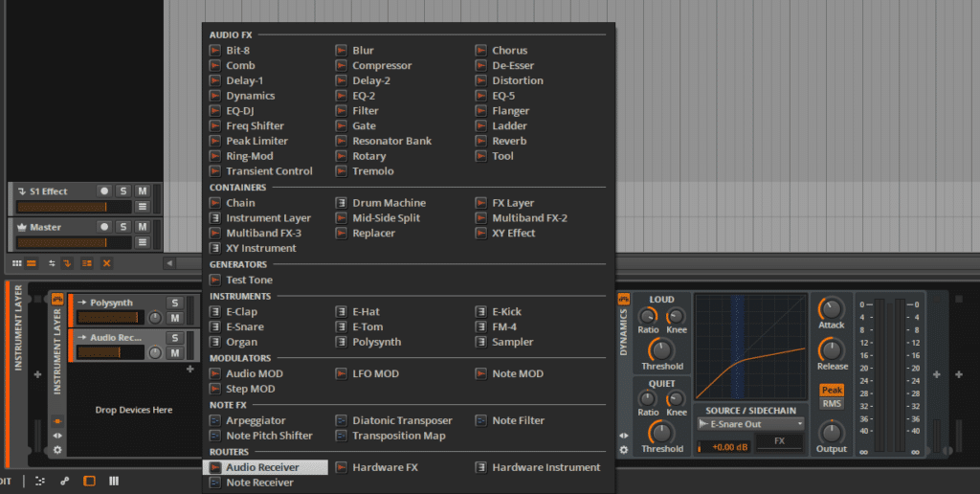Click the Instrument Layer container icon
The width and height of the screenshot is (980, 494).
[x=215, y=217]
